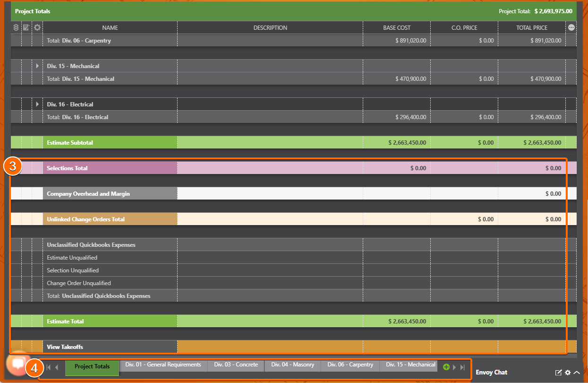Select the Project Totals tab
The height and width of the screenshot is (383, 588).
pyautogui.click(x=92, y=366)
